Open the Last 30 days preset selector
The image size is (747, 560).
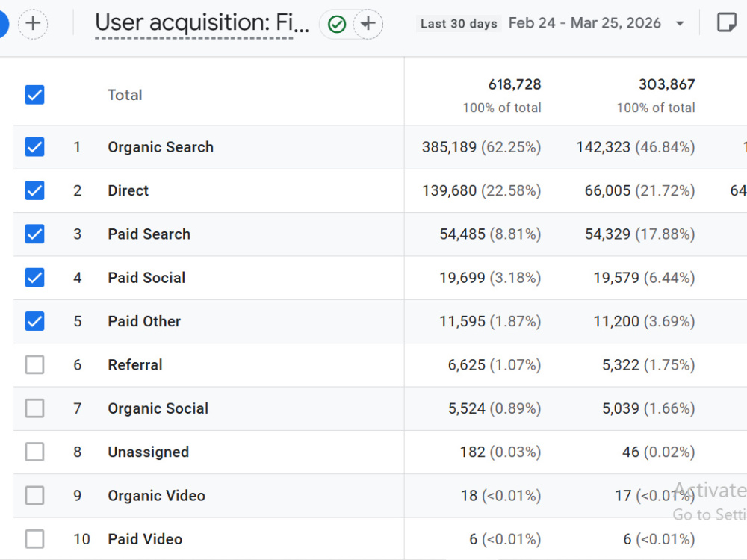459,23
